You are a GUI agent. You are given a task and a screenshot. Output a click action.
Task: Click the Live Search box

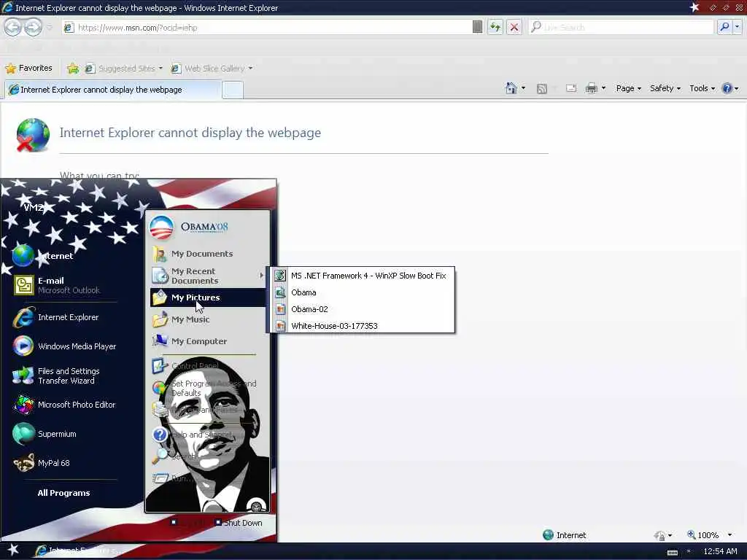point(621,27)
